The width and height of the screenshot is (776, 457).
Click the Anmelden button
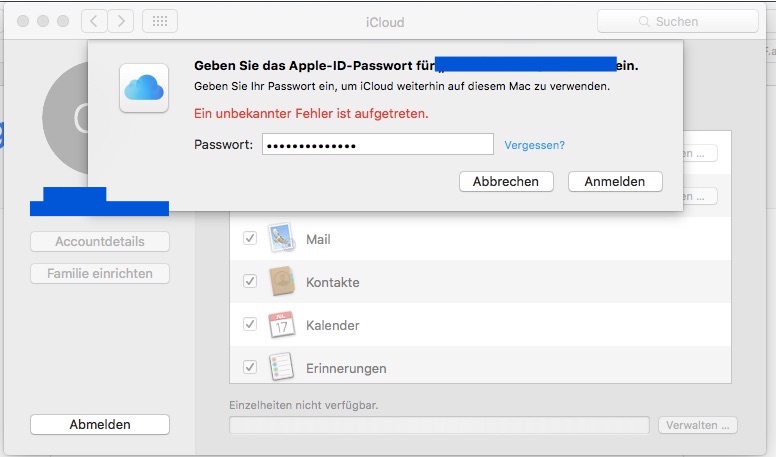coord(614,181)
